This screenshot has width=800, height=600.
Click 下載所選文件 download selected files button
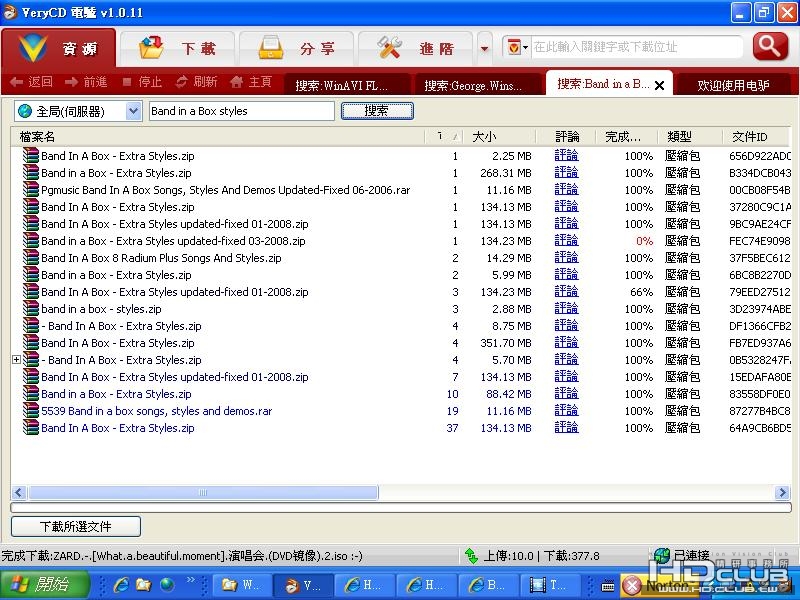[x=76, y=526]
